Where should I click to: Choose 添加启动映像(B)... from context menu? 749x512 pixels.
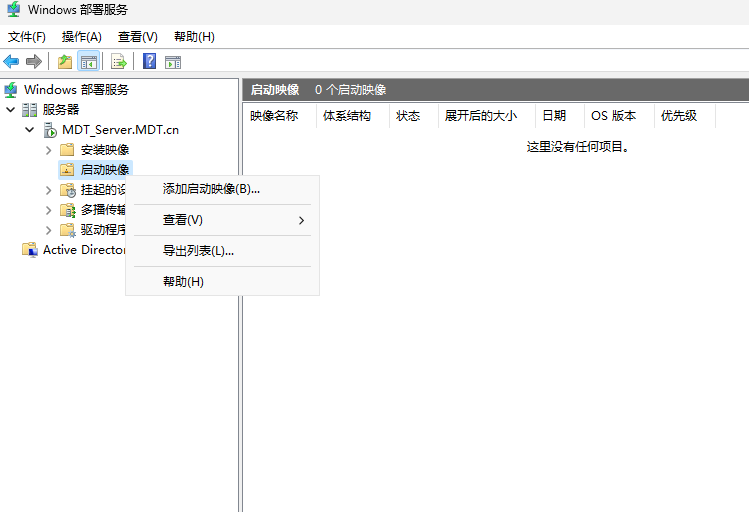point(223,189)
